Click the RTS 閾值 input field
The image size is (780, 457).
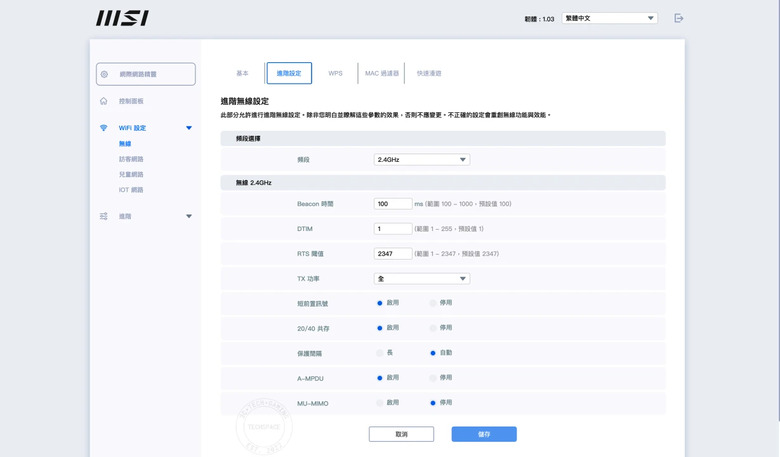[393, 254]
